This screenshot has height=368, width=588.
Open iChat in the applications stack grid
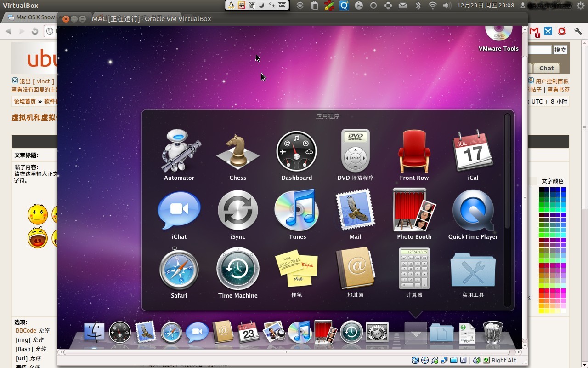(x=179, y=210)
